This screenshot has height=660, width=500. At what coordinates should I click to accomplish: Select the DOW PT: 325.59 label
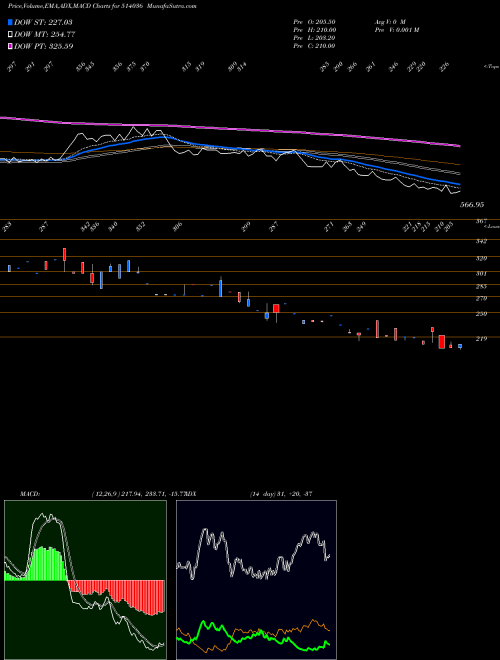click(44, 46)
